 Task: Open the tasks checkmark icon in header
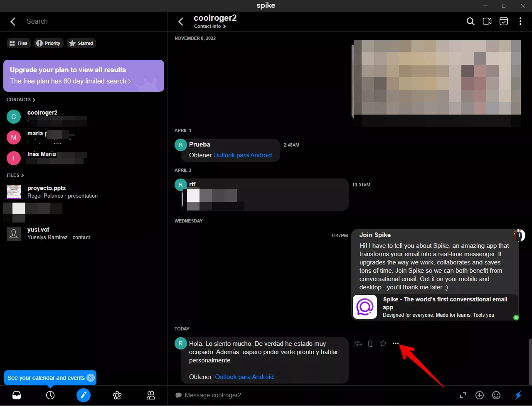pos(504,22)
